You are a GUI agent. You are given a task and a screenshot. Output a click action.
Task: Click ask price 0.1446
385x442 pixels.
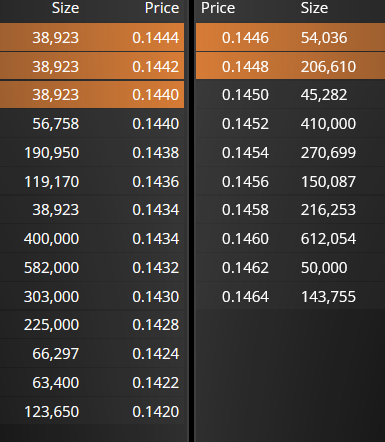245,37
